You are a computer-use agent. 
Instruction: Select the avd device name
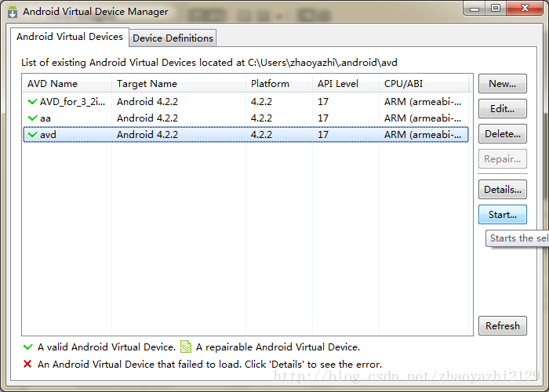tap(48, 134)
